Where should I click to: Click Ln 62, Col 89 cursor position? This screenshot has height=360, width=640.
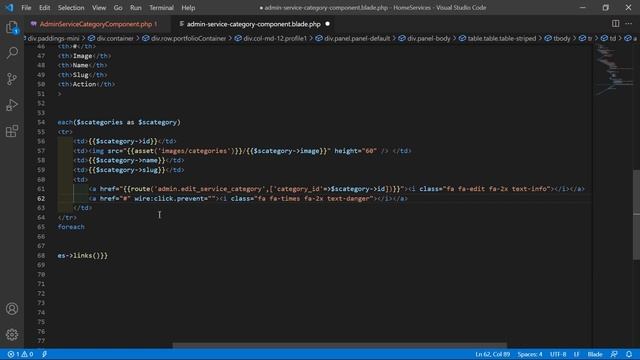pos(492,354)
